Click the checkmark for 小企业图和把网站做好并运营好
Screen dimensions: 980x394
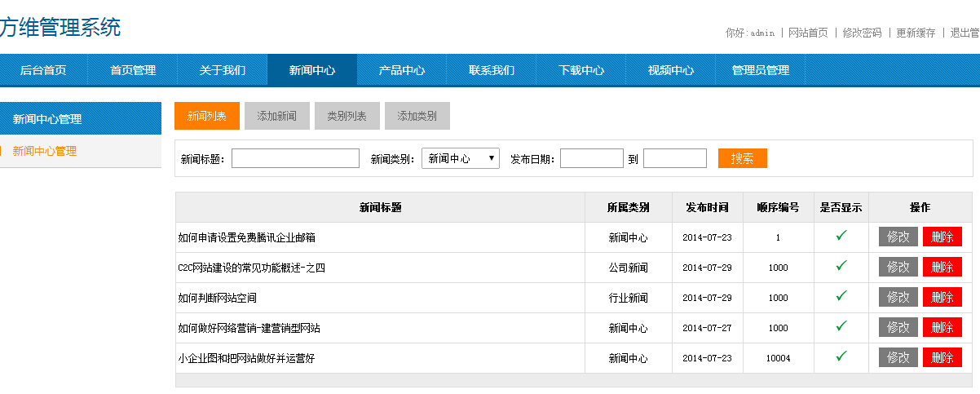pos(841,356)
